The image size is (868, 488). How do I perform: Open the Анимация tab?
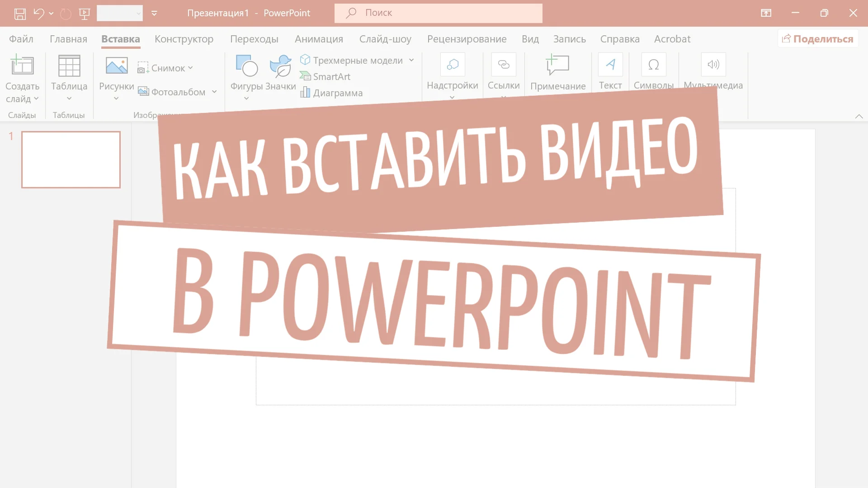click(x=319, y=39)
